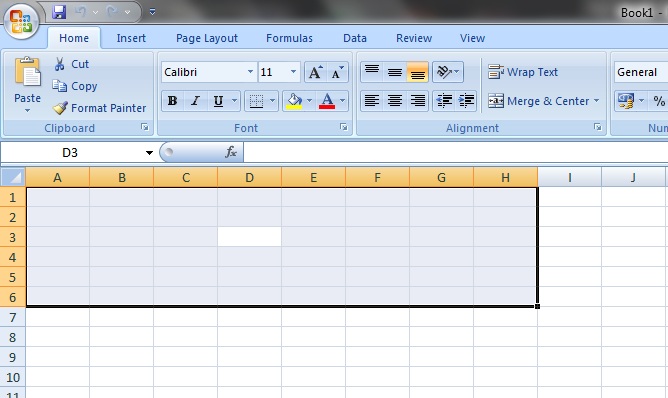Click the Select All corner button
668x398 pixels.
[x=13, y=177]
